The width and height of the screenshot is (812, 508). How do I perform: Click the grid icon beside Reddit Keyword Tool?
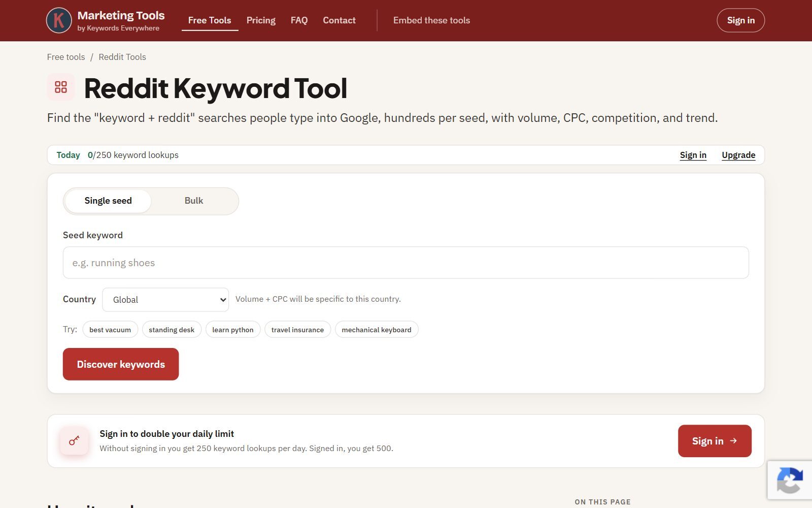pyautogui.click(x=61, y=87)
